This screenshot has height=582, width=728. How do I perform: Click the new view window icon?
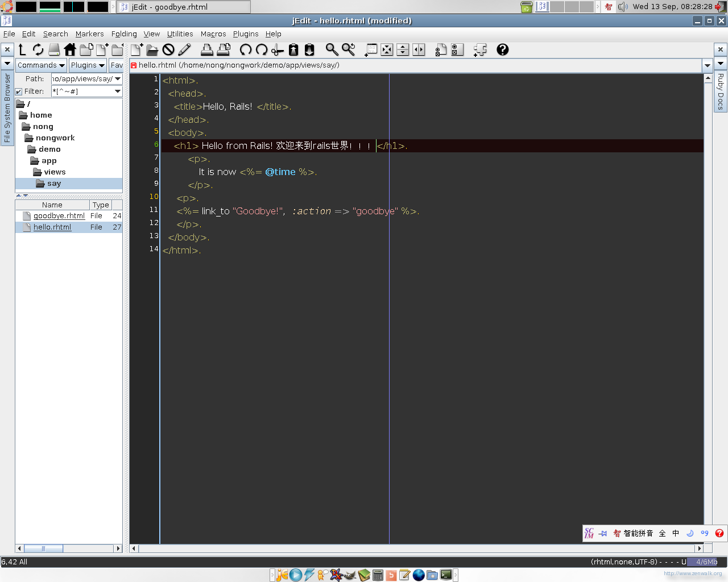(371, 49)
